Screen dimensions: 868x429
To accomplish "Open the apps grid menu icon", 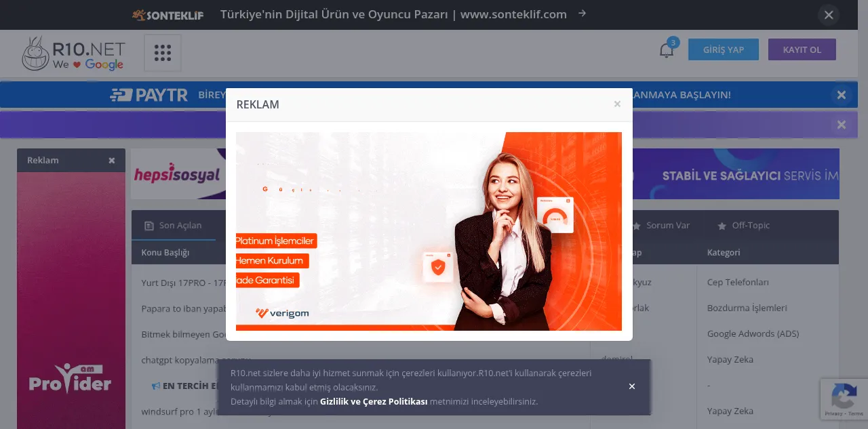I will point(163,53).
